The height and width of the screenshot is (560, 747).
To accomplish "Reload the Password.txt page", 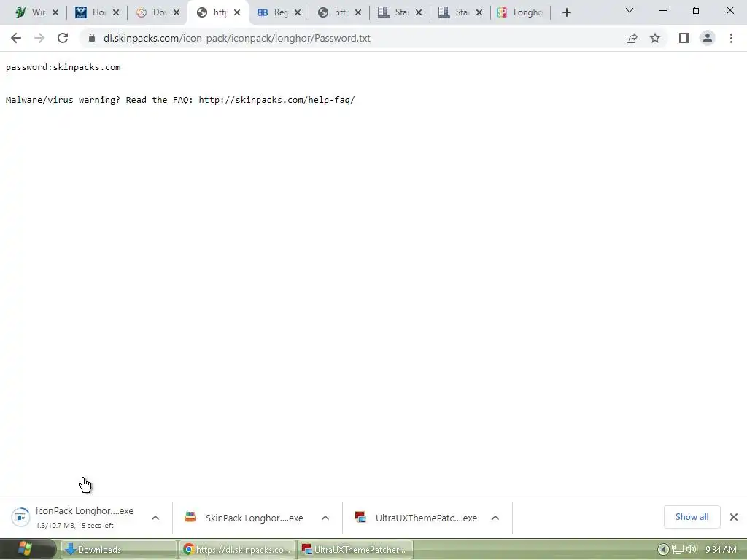I will tap(63, 38).
